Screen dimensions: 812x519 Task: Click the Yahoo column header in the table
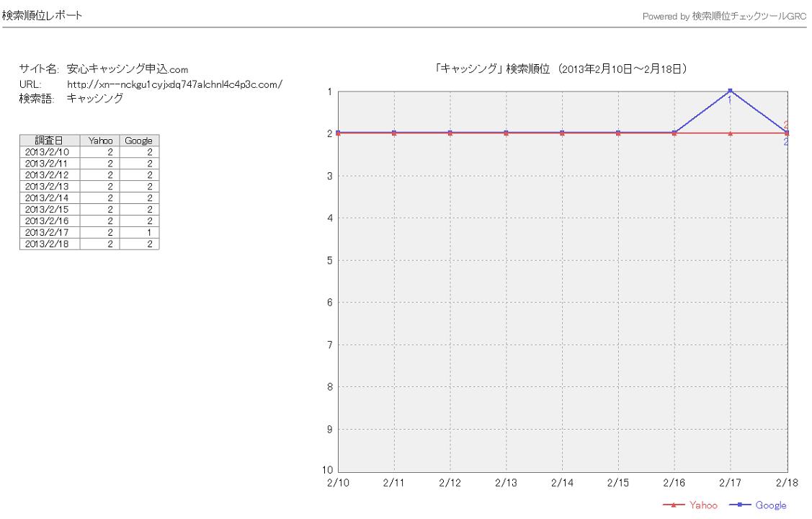tap(100, 141)
